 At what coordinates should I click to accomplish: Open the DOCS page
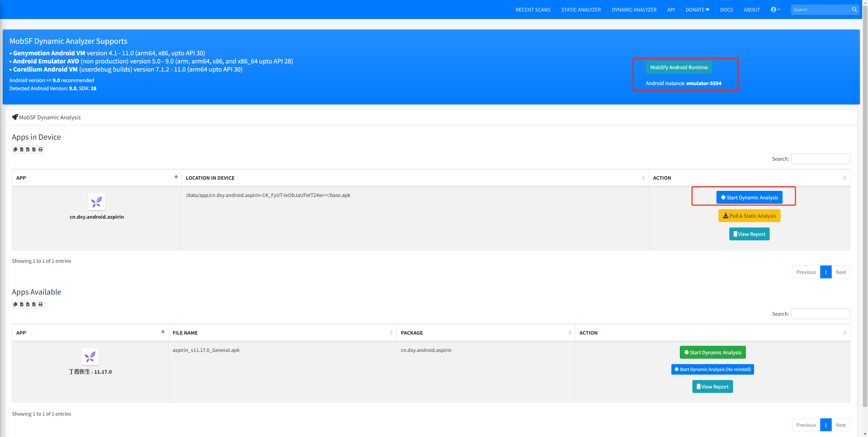tap(726, 9)
